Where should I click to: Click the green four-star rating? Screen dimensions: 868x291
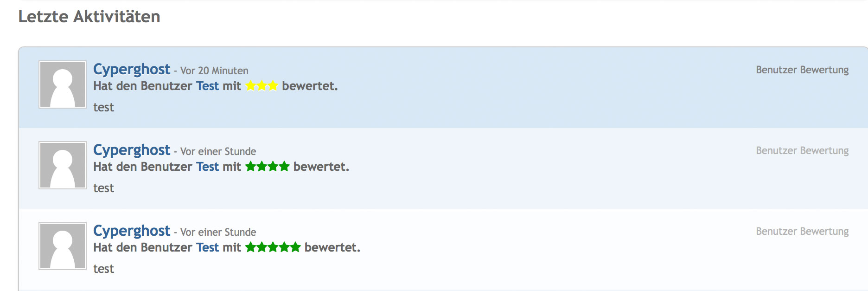coord(267,167)
